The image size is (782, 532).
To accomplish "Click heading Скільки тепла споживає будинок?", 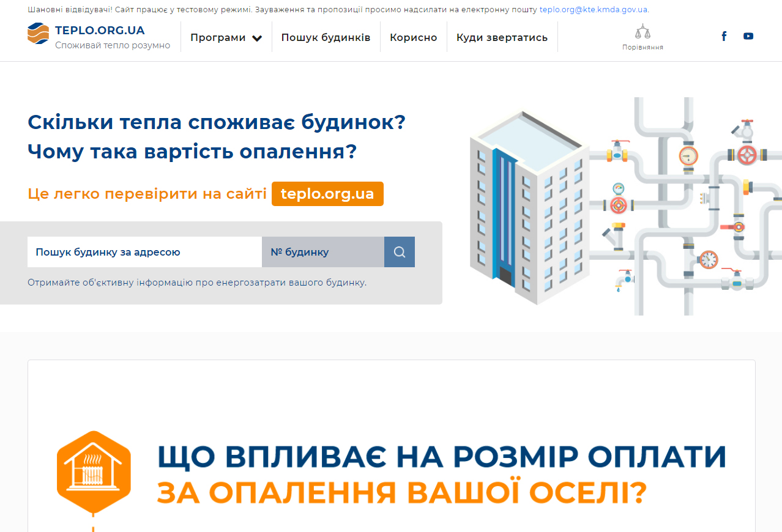I will tap(217, 122).
